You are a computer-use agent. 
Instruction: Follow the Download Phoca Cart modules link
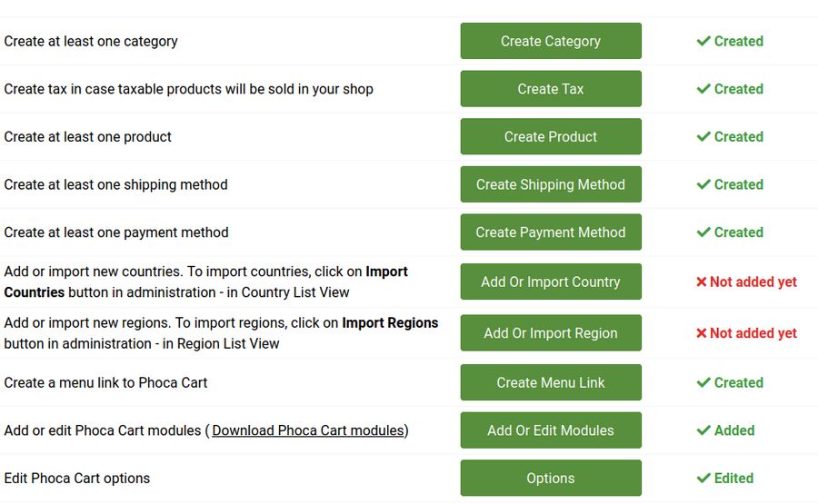[x=309, y=430]
